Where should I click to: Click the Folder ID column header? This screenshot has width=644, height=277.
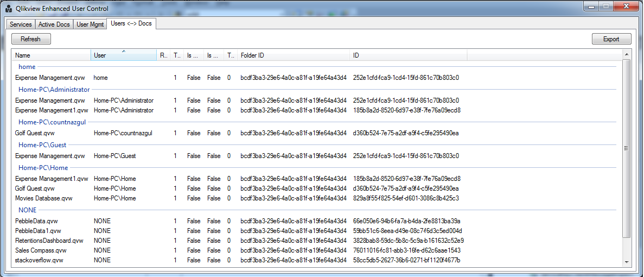294,55
